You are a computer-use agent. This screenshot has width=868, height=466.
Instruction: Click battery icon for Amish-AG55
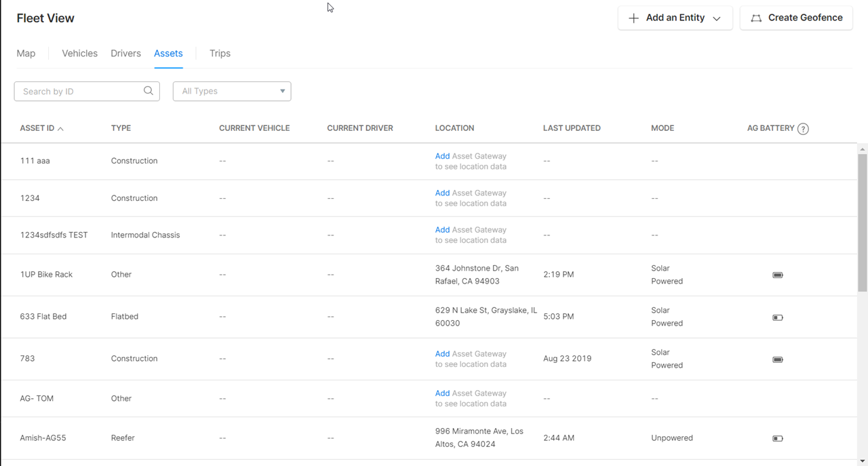(778, 438)
